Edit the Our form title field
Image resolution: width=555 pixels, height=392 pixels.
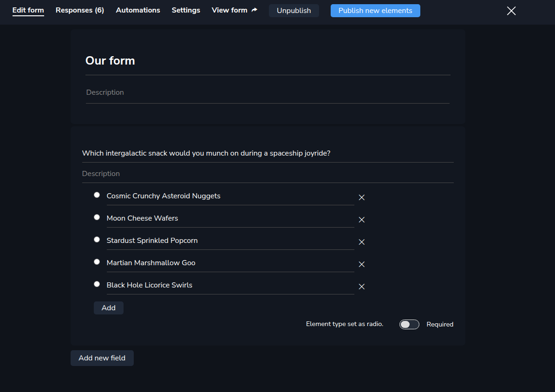268,61
